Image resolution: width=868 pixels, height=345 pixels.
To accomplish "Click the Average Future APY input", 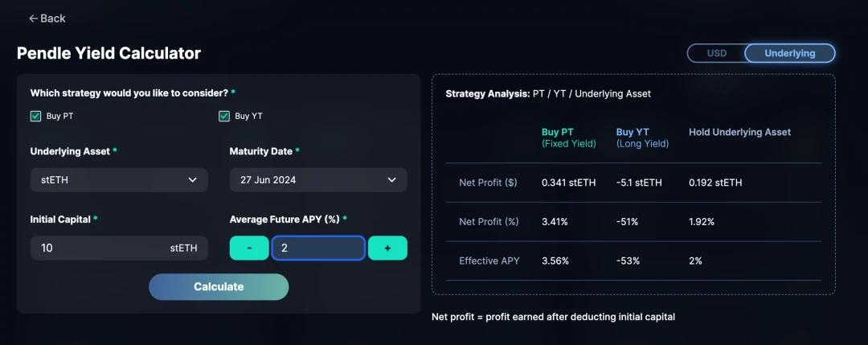I will point(318,248).
